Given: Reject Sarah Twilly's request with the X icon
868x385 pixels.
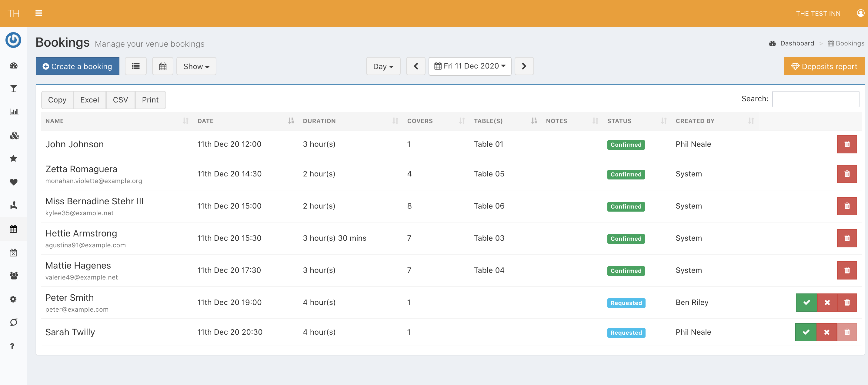Looking at the screenshot, I should coord(826,332).
